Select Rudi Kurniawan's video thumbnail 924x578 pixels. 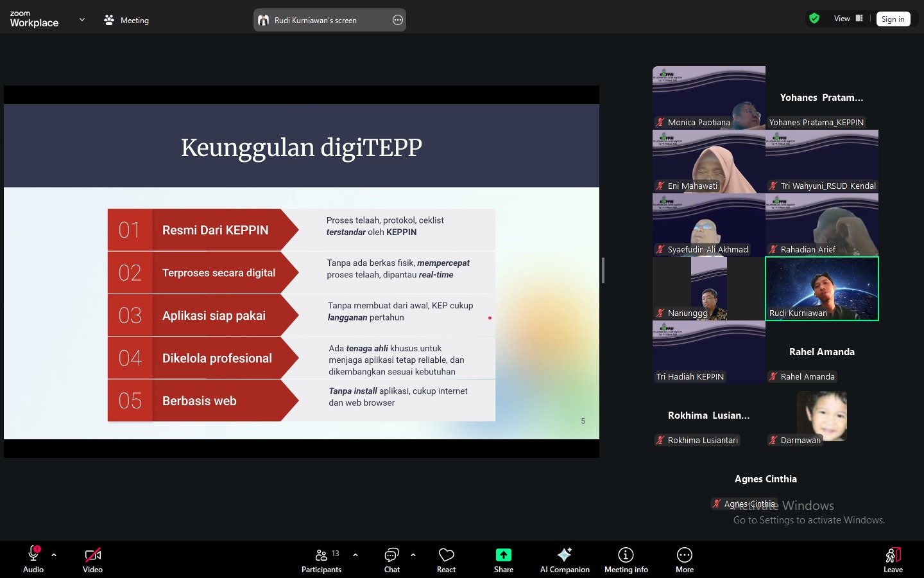click(x=821, y=288)
